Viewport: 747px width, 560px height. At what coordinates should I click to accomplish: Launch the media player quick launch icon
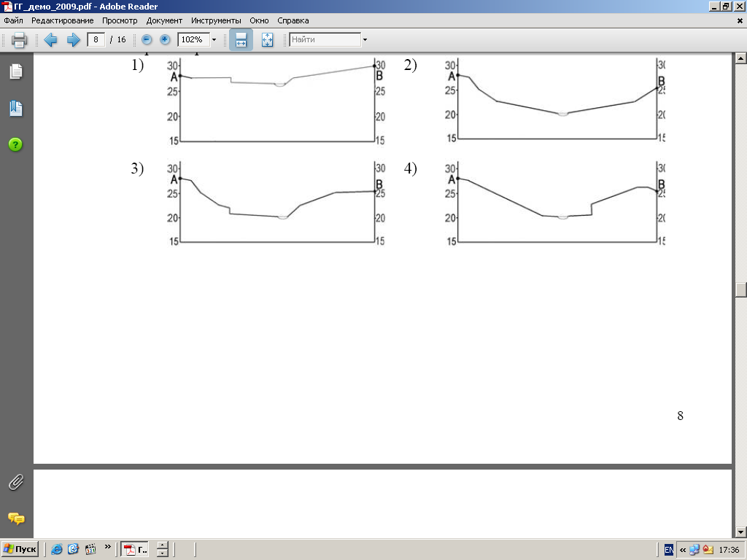(90, 550)
